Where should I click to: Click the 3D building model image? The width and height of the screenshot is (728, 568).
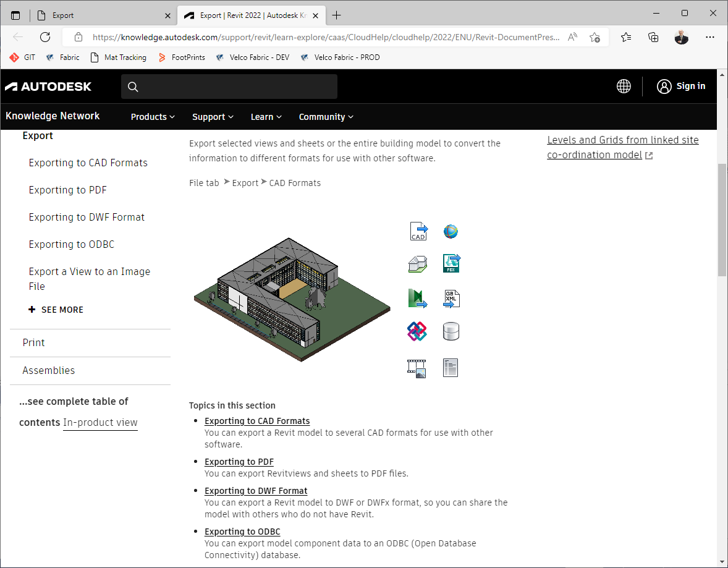pos(292,300)
